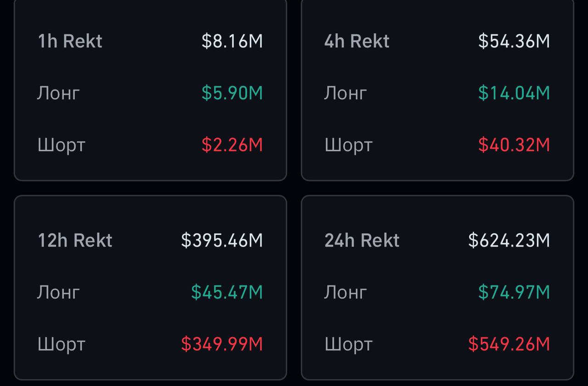Click the Лонг label in 12h Rekt card
Viewport: 588px width, 386px height.
[58, 293]
